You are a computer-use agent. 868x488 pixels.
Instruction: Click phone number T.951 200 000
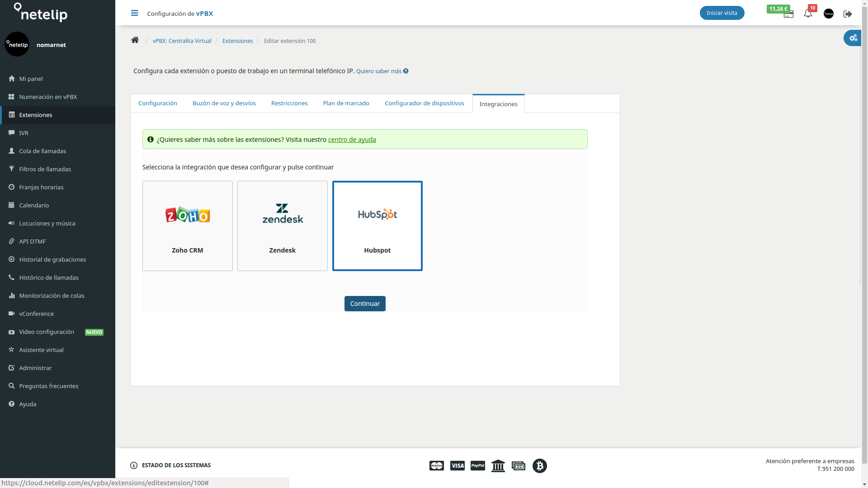point(836,469)
